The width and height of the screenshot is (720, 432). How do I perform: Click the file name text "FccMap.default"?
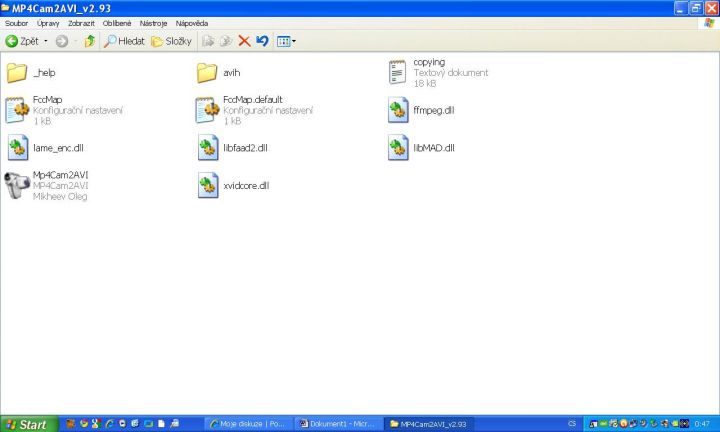click(253, 100)
